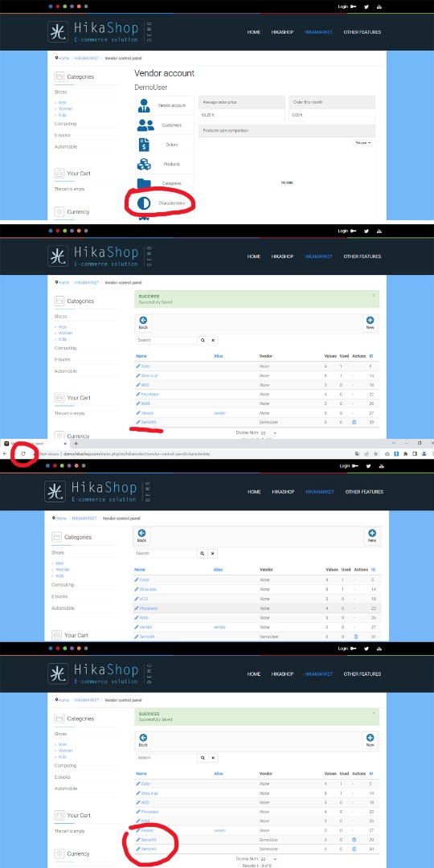Click the New plus button in bottom screenshot
Viewport: 434px width, 868px height.
click(x=371, y=739)
